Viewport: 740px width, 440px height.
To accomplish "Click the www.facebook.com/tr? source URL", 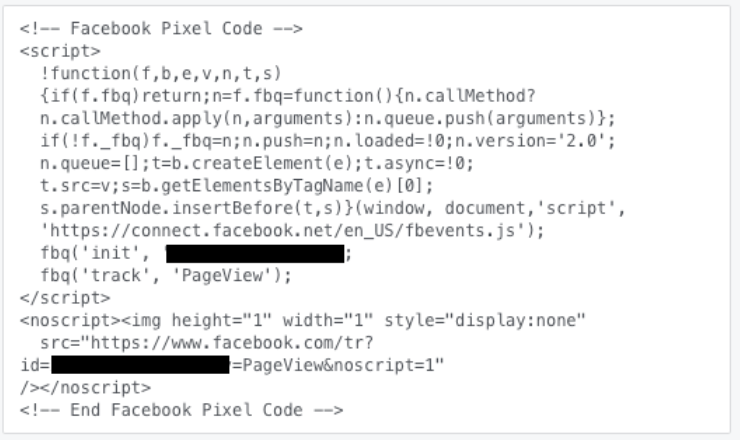I will pyautogui.click(x=232, y=343).
